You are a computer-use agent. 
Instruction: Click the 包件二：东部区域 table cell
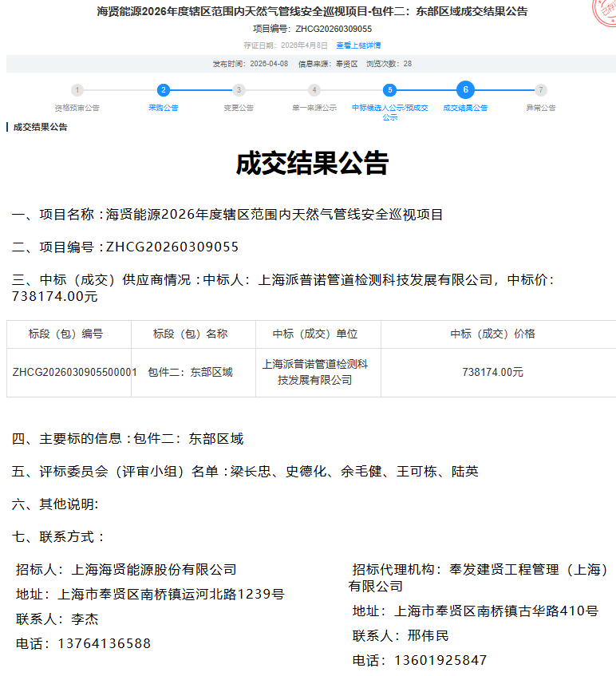click(x=190, y=372)
